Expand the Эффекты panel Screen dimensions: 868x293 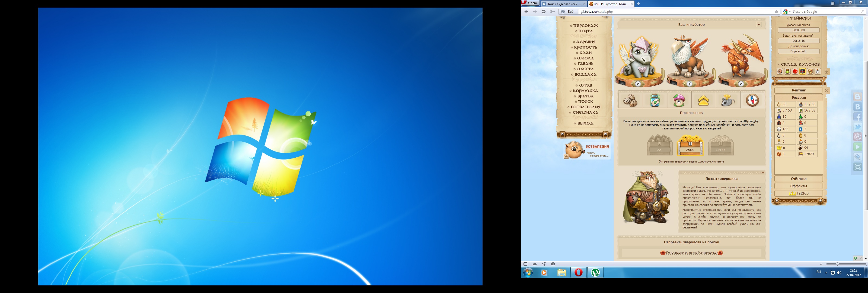coord(799,186)
